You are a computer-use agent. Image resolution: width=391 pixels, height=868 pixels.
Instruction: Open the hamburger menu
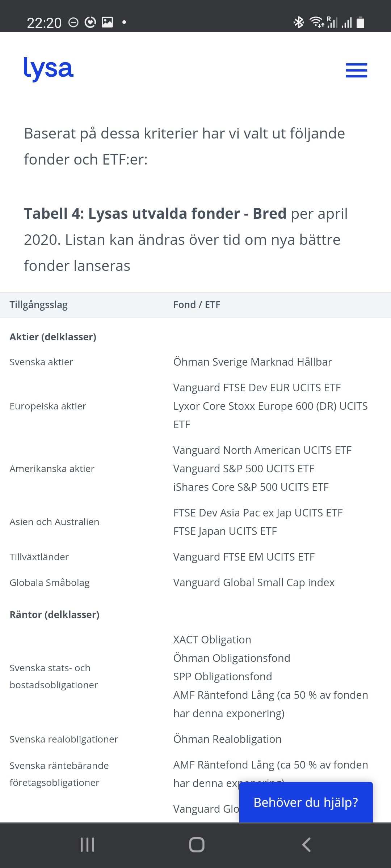point(356,70)
